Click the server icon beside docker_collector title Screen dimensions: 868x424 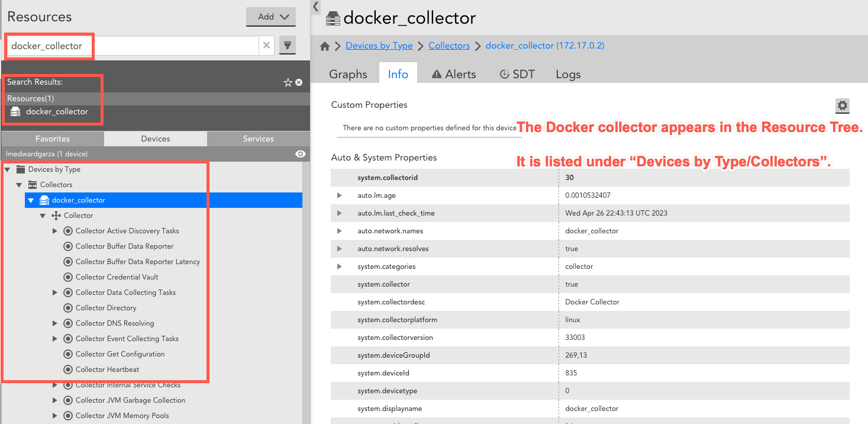333,18
